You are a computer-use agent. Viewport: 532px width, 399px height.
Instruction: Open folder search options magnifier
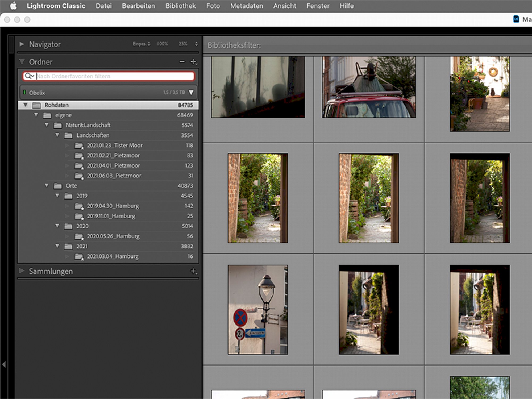pyautogui.click(x=29, y=76)
